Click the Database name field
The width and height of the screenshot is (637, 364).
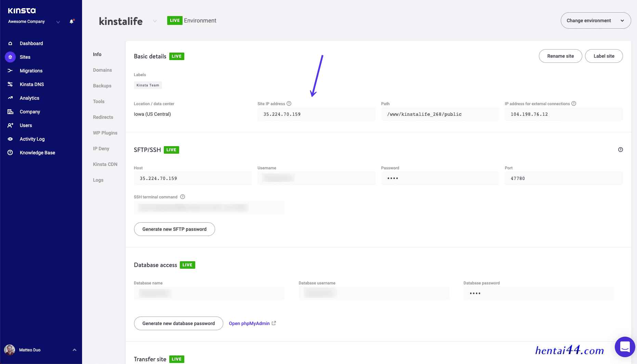pos(209,293)
